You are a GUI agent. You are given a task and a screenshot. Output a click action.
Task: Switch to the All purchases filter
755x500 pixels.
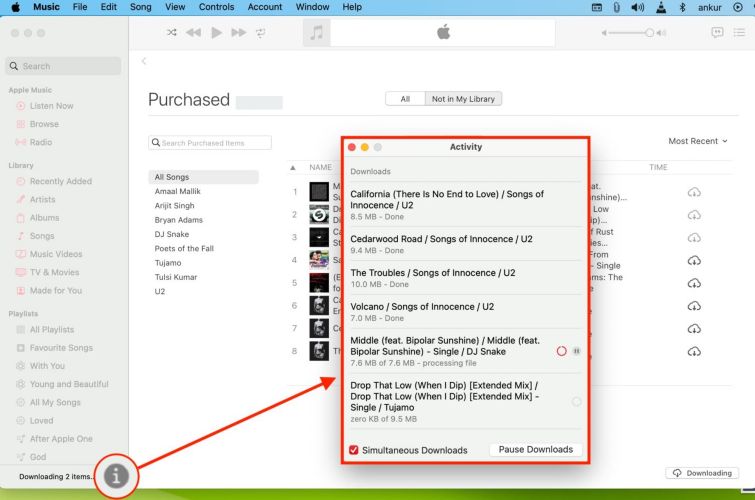coord(405,99)
